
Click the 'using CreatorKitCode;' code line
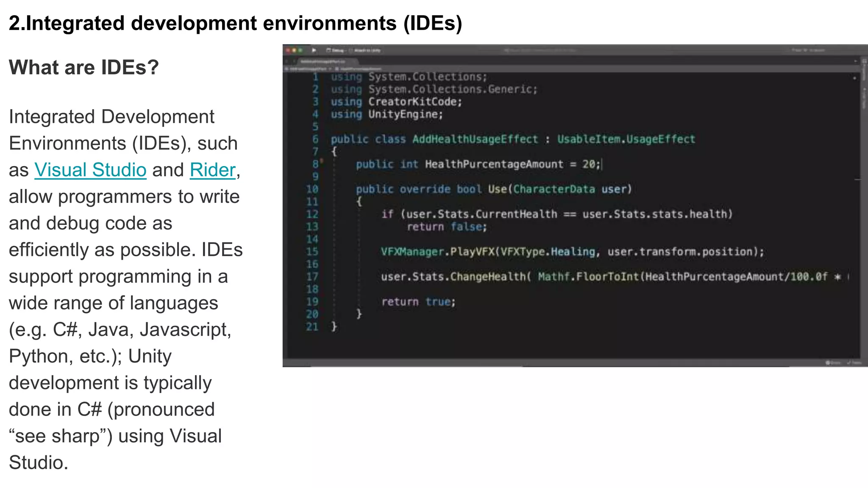pyautogui.click(x=396, y=102)
